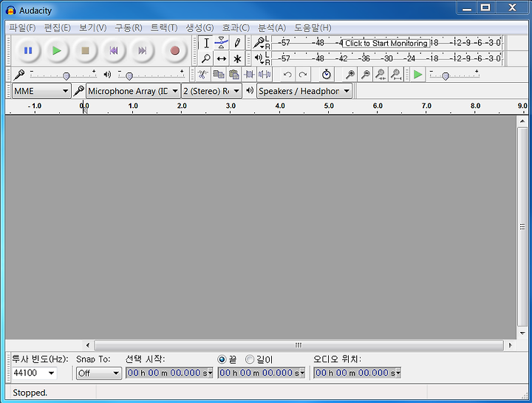Open the Sync-Lock tracks clock icon
This screenshot has width=532, height=403.
pyautogui.click(x=327, y=75)
